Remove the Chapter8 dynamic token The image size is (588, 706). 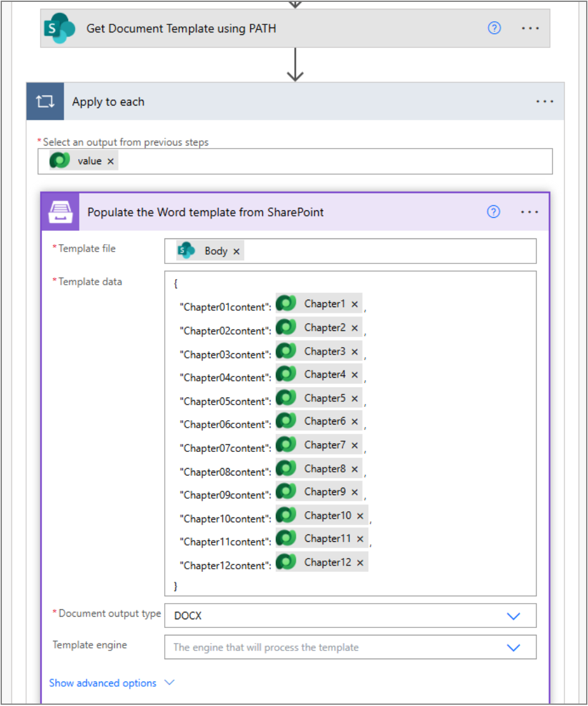(355, 469)
